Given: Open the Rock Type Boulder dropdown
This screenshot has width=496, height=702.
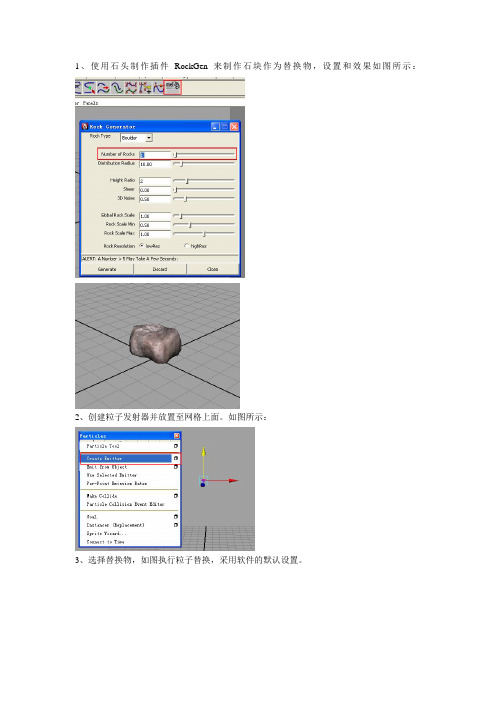Looking at the screenshot, I should (x=137, y=138).
